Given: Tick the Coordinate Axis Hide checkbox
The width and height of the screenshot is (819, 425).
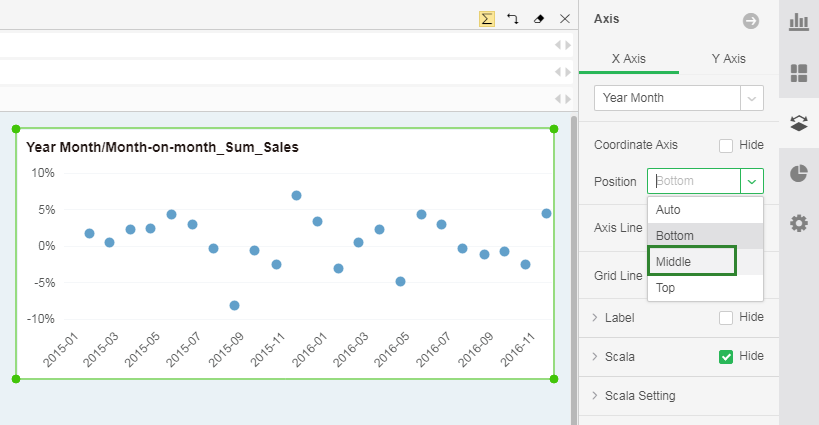Looking at the screenshot, I should point(727,146).
